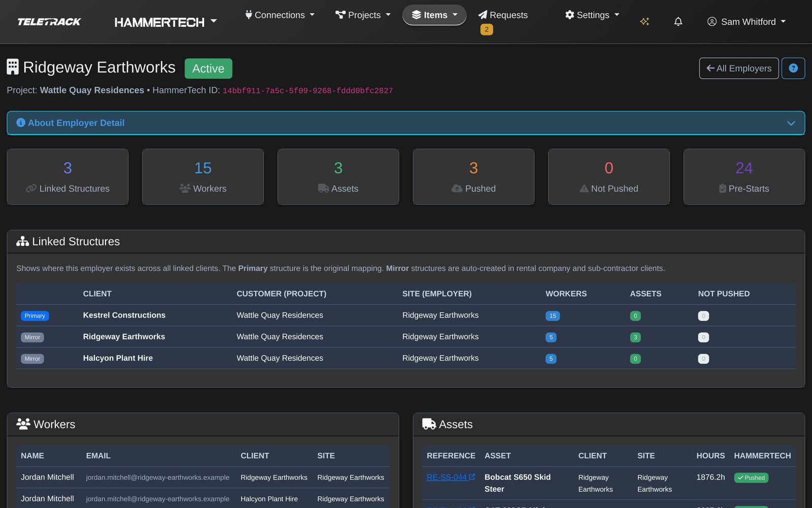Viewport: 812px width, 508px height.
Task: Click the Mirror badge for Halcyon Plant Hire
Action: [32, 359]
